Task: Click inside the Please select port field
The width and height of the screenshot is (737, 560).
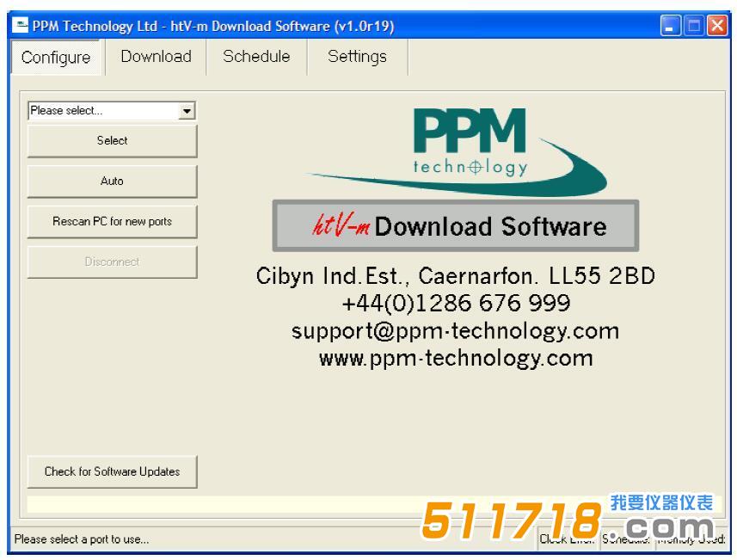Action: tap(95, 110)
